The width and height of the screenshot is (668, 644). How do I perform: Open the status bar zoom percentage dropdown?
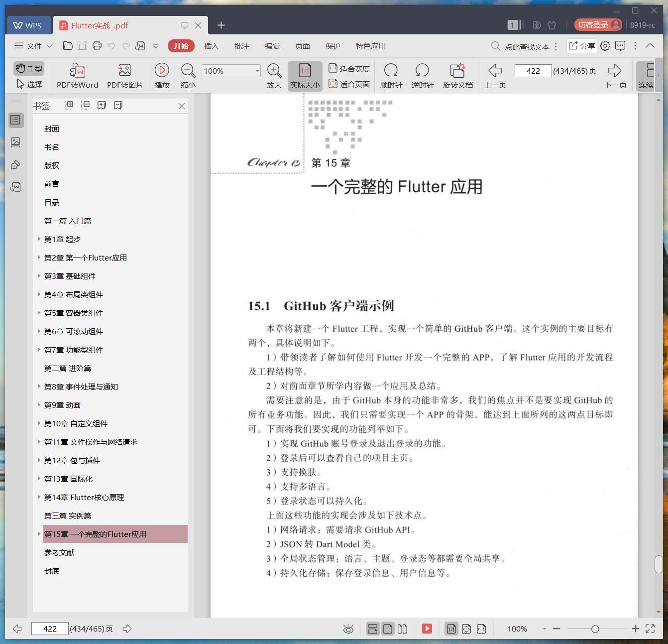point(544,629)
